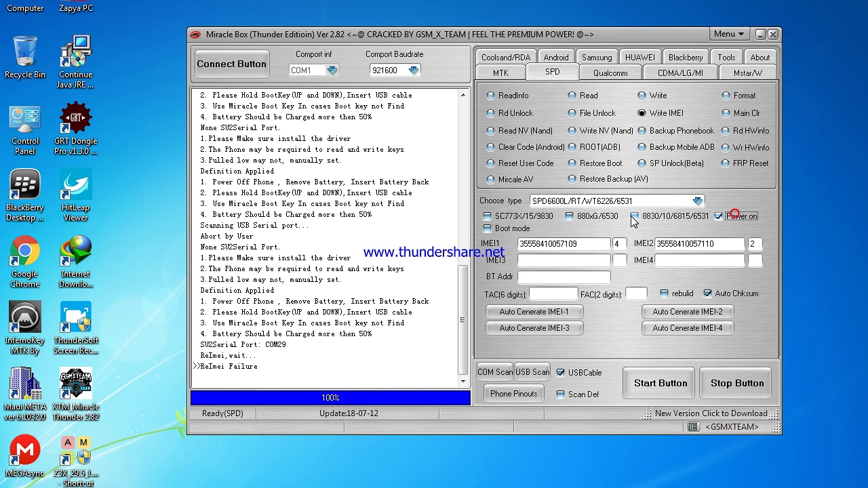Toggle the Auto Chksum checkbox
Image resolution: width=868 pixels, height=488 pixels.
click(x=707, y=293)
